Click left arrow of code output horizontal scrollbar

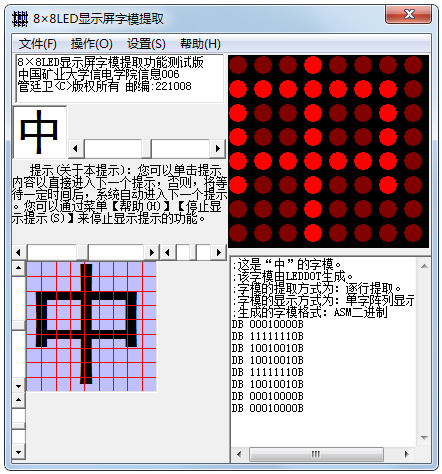pos(239,454)
